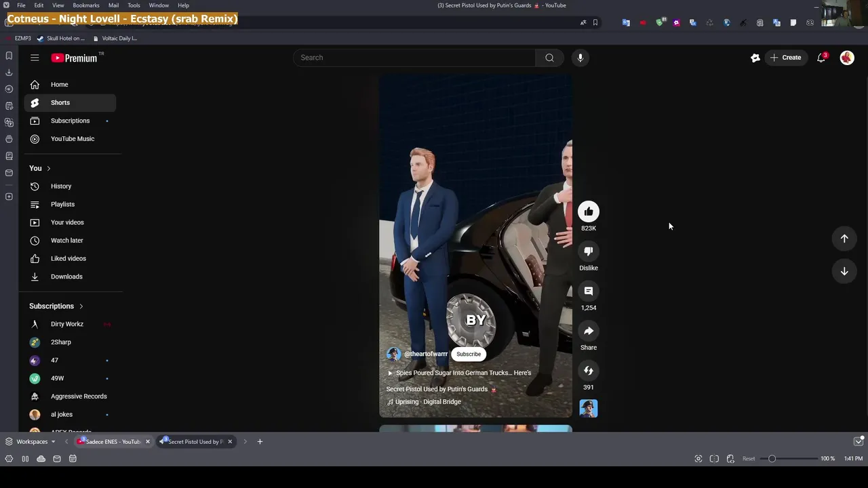Open a new tab with plus button

260,442
